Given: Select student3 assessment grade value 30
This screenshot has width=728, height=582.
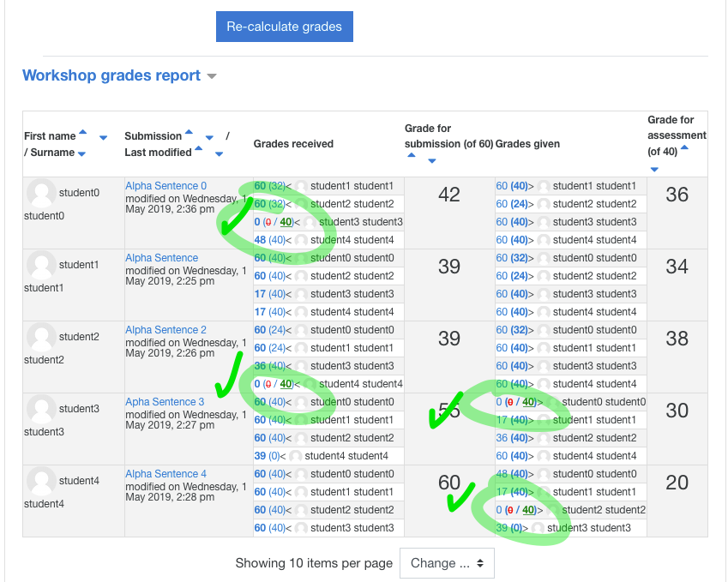Looking at the screenshot, I should 677,411.
